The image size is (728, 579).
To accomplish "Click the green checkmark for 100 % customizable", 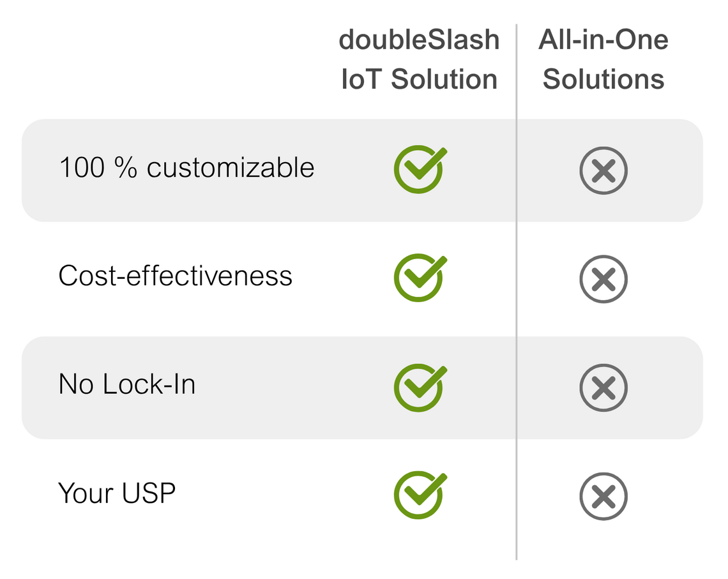I will [x=418, y=170].
